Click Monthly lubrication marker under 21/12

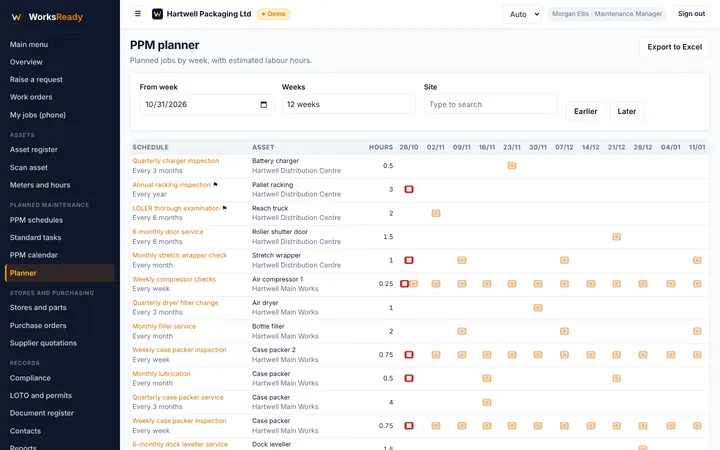[617, 378]
